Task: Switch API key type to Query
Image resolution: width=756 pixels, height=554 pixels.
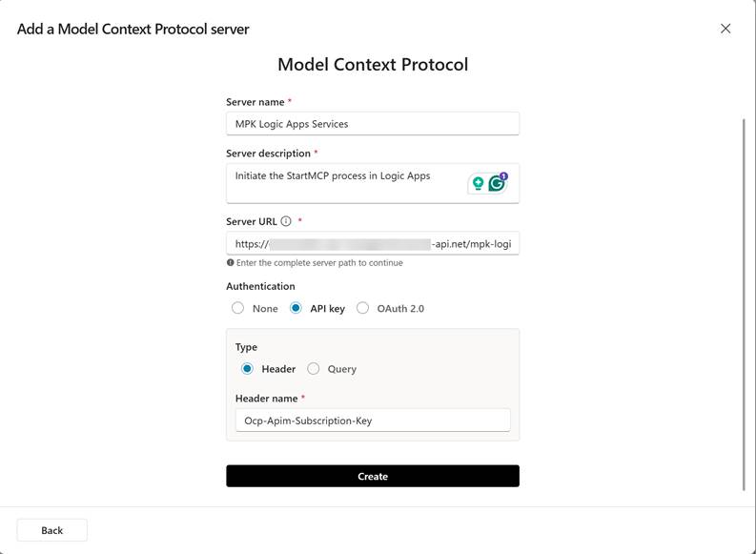Action: pos(314,369)
